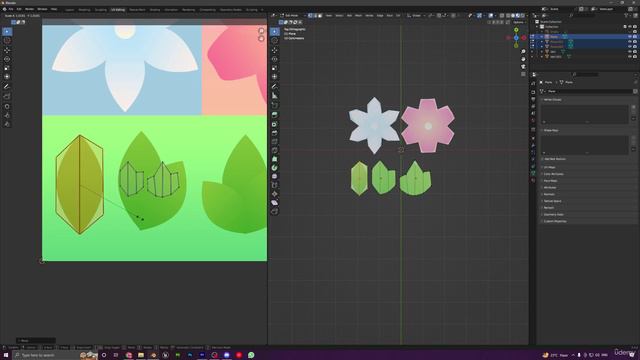640x360 pixels.
Task: Open the transform orientation Global dropdown
Action: pos(416,16)
